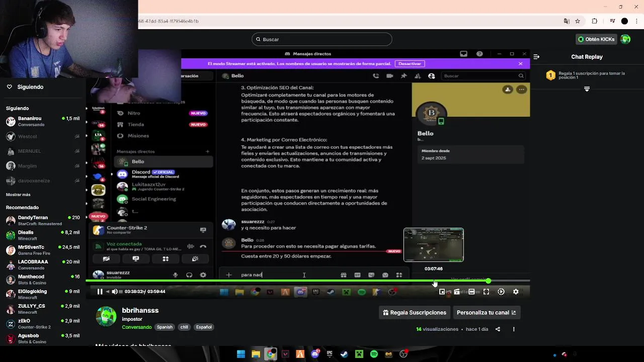Open the ZULLYY_CS recommended channel
Screen dimensions: 644x362
click(43, 309)
